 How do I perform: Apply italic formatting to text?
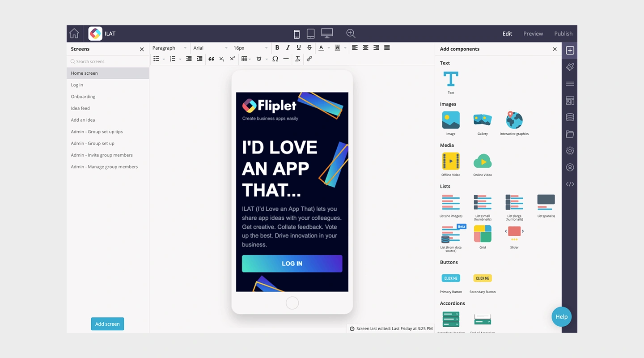[x=288, y=47]
